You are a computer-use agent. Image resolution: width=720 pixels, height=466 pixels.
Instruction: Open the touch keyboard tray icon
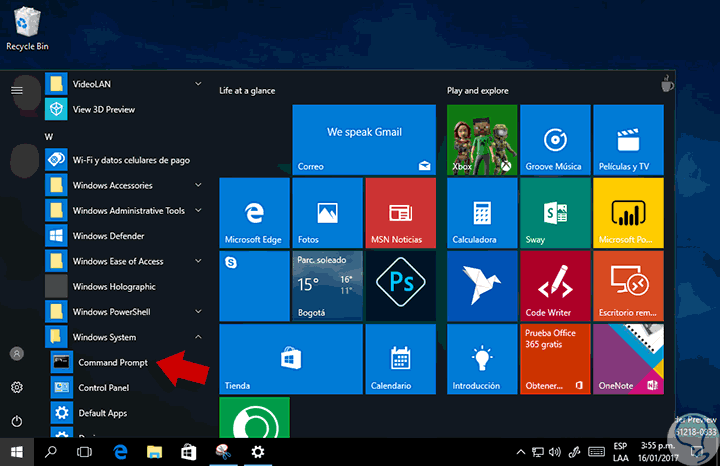coord(596,452)
